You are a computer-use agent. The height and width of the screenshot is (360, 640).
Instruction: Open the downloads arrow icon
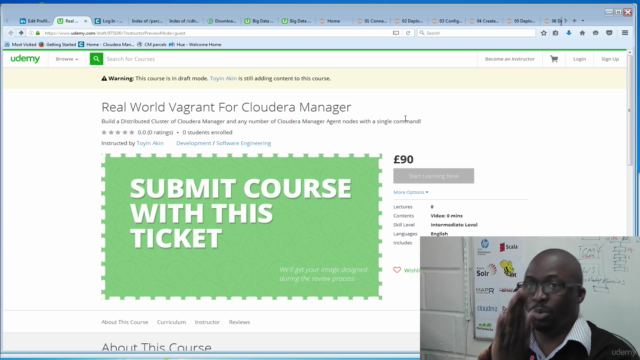coord(569,33)
